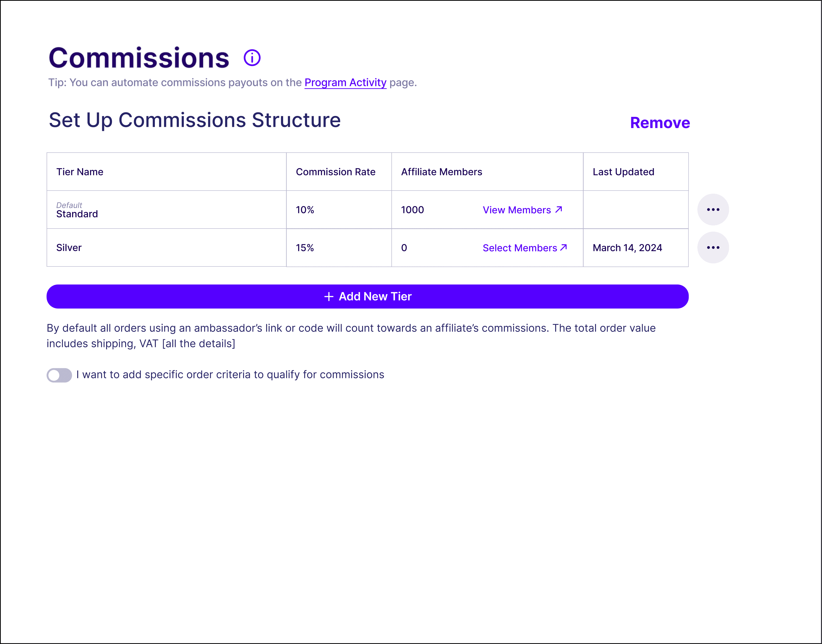
Task: Open the Program Activity link
Action: click(345, 83)
